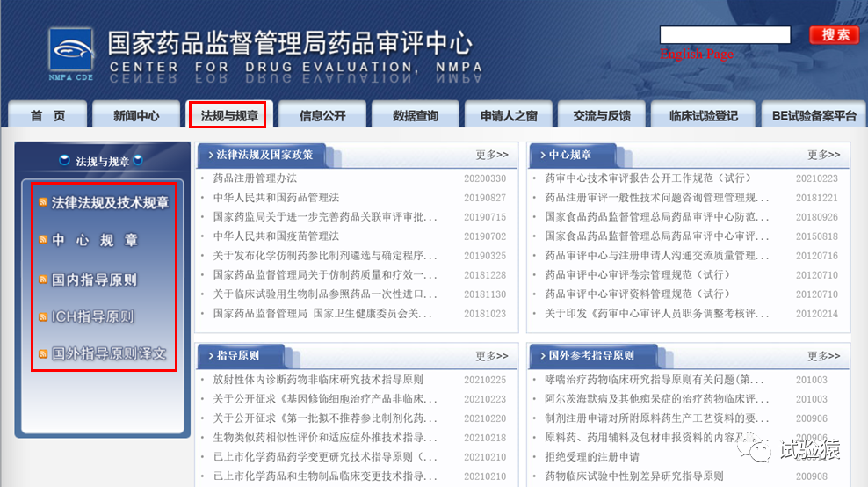Open 国家药品监督管理局关于仿制药质量和疗效 article
This screenshot has height=487, width=868.
click(325, 275)
